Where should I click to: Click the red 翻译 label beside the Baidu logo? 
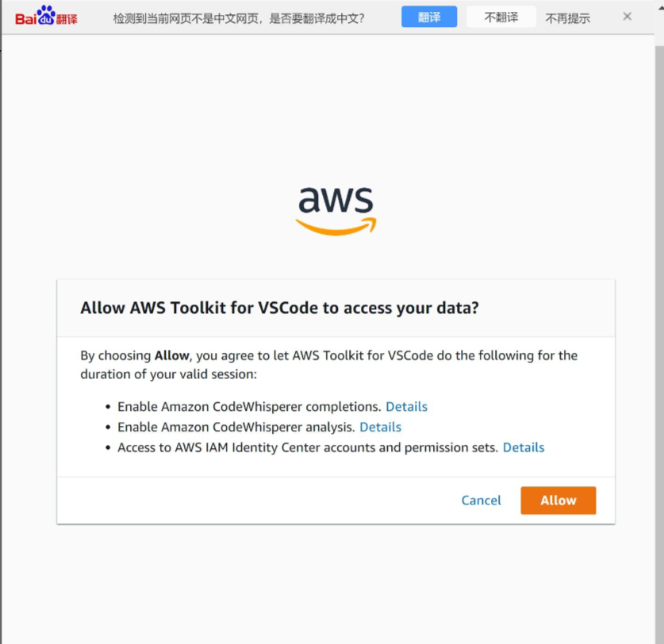[x=67, y=19]
